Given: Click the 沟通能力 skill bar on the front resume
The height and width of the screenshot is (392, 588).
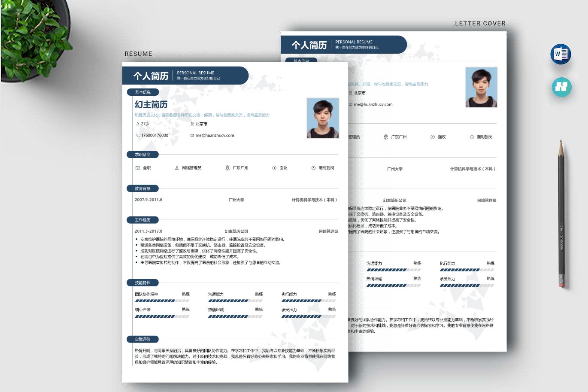Looking at the screenshot, I should (x=235, y=301).
